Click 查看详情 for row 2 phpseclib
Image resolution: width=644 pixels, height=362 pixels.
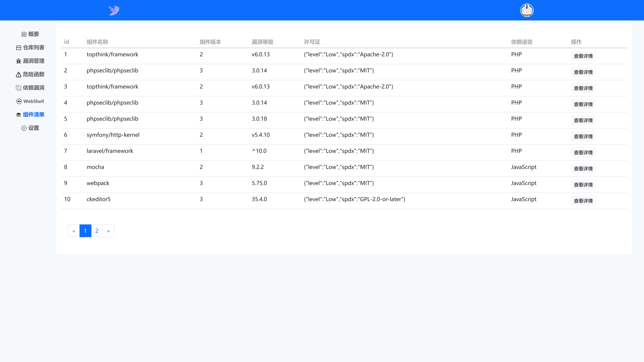[583, 72]
